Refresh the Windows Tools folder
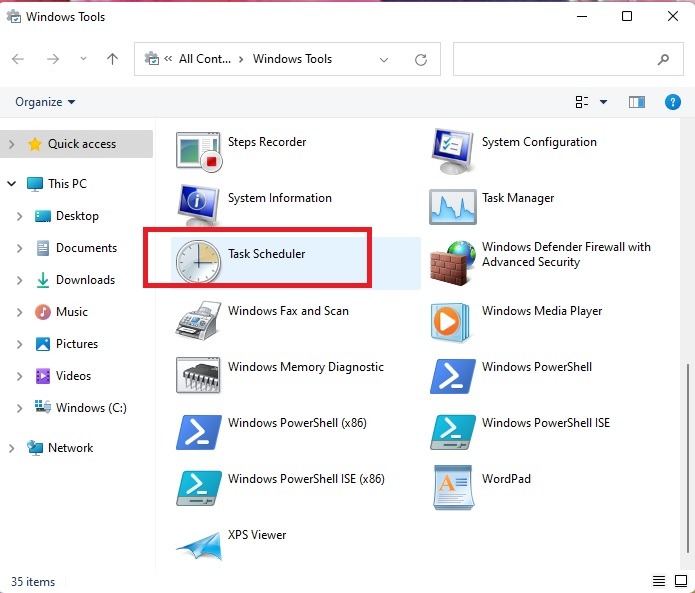Viewport: 695px width, 593px height. 421,59
